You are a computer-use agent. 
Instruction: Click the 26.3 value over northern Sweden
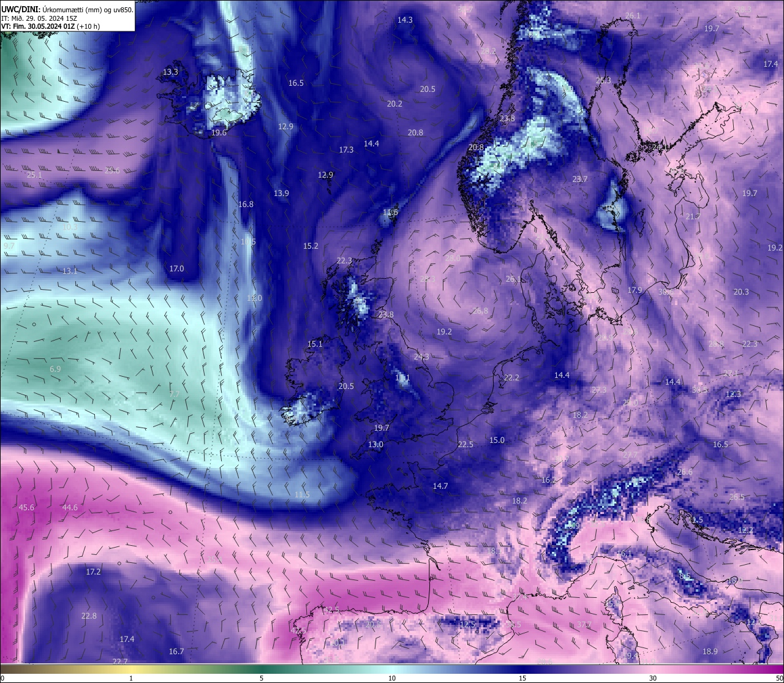(x=603, y=81)
